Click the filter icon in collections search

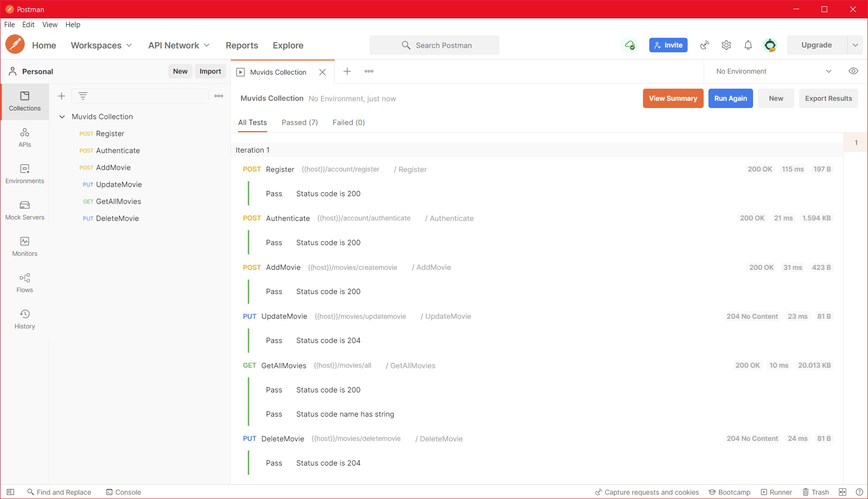[83, 96]
